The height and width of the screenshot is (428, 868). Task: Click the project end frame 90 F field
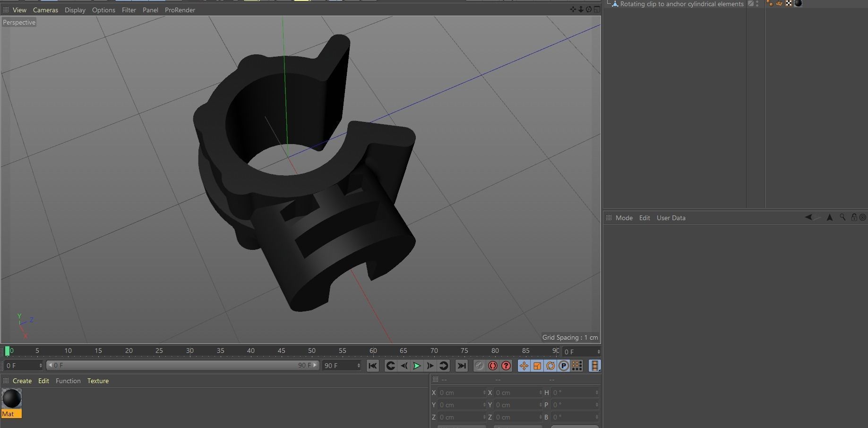[342, 366]
